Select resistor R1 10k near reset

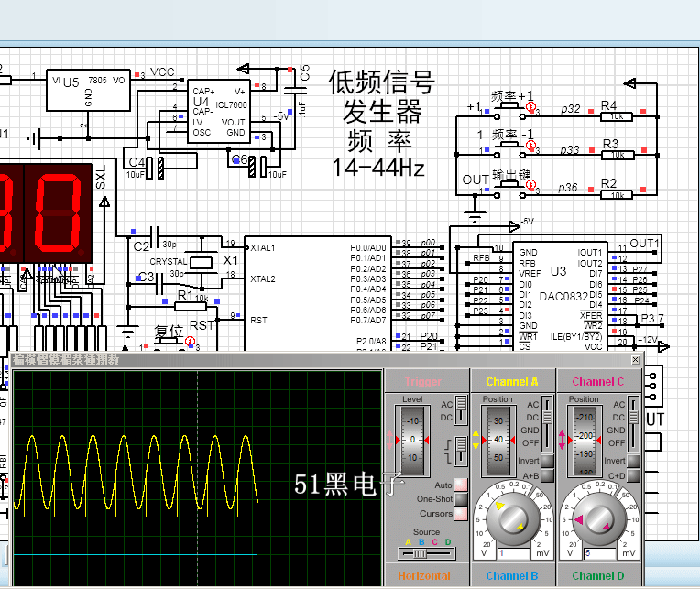191,307
